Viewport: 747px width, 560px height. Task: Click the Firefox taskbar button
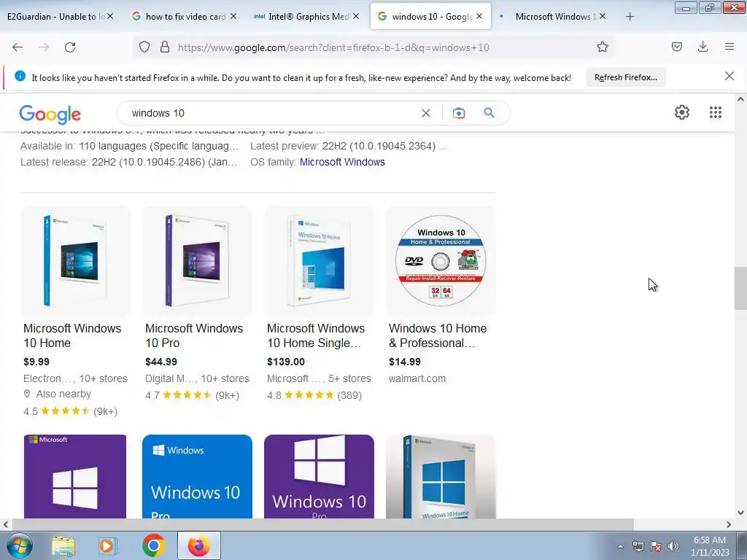coord(199,545)
